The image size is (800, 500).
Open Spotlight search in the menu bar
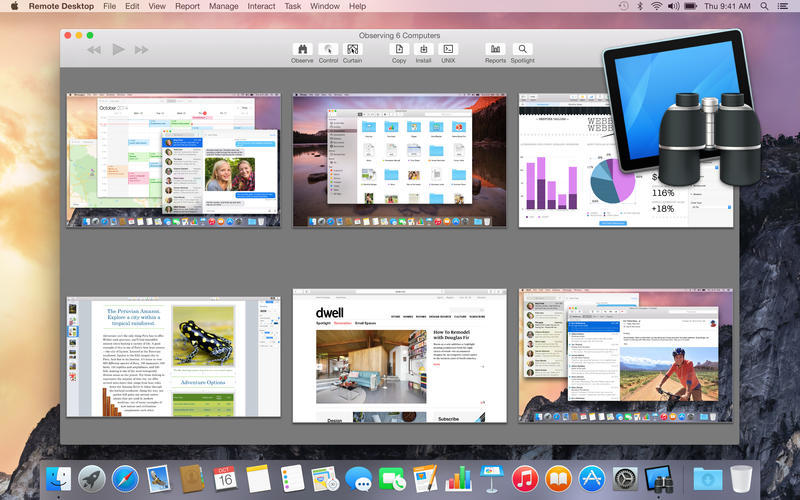click(x=764, y=6)
